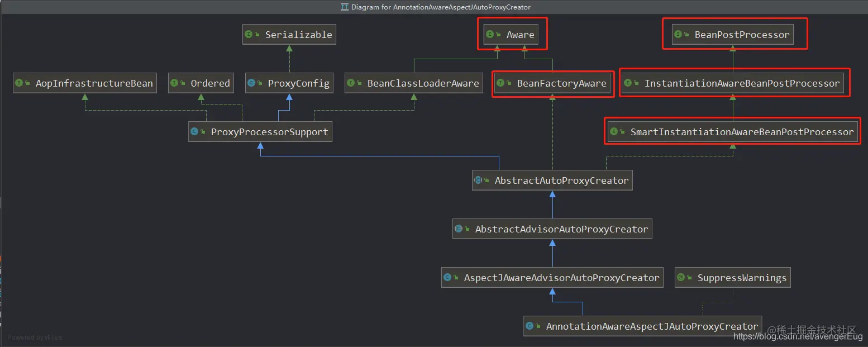The width and height of the screenshot is (868, 347).
Task: Click the blog.csdn.net watermark URL
Action: (798, 336)
